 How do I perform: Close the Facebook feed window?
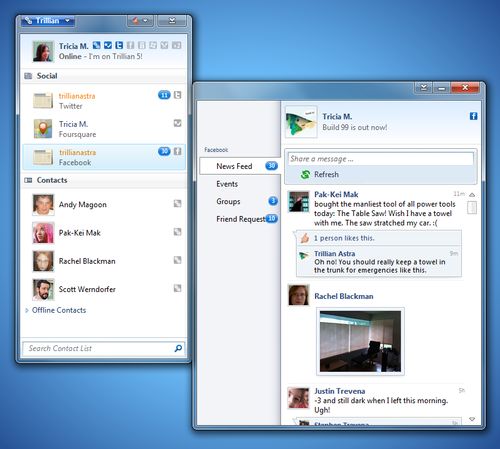coord(465,88)
